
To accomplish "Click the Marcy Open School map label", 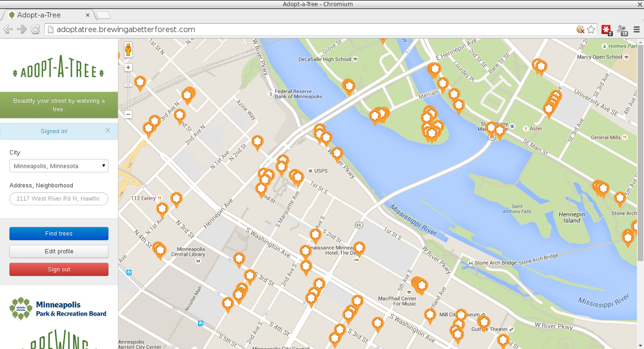I will click(603, 57).
